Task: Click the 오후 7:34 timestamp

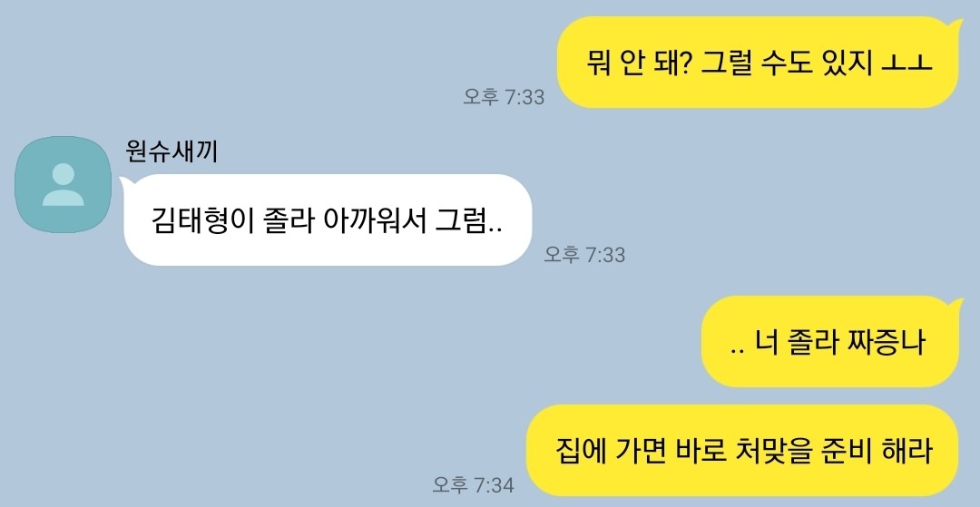Action: point(473,484)
